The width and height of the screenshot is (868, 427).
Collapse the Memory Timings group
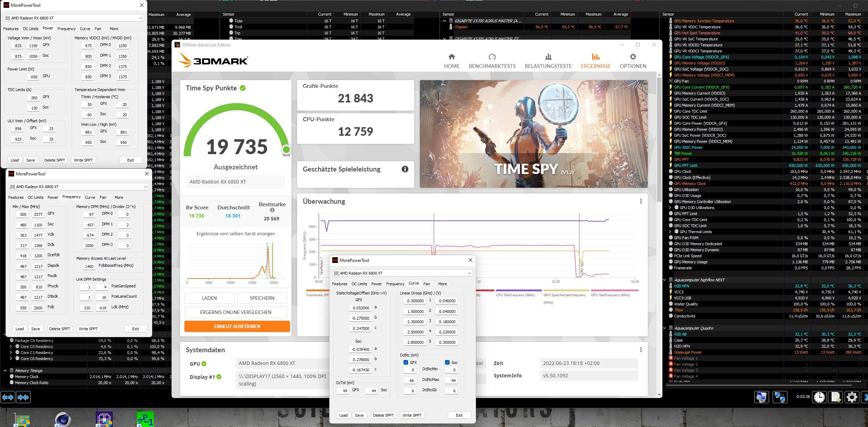tap(5, 371)
